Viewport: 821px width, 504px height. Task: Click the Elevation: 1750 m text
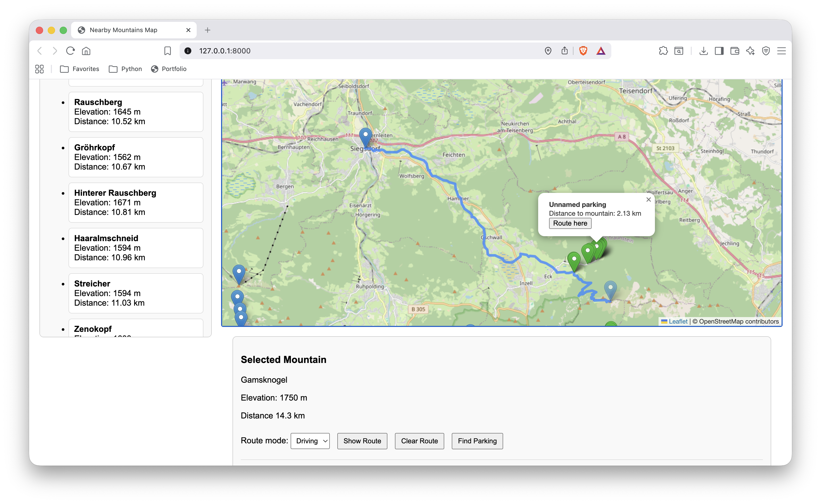click(274, 398)
